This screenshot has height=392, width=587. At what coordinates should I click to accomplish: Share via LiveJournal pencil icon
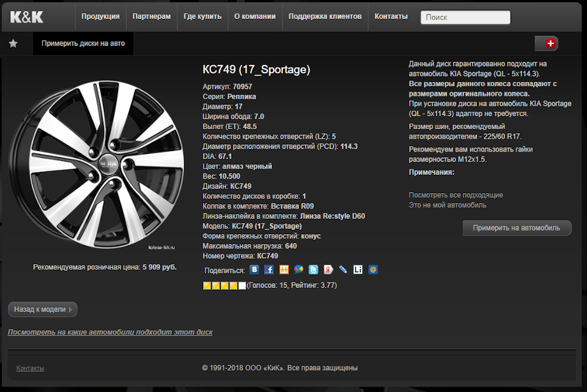(x=343, y=270)
